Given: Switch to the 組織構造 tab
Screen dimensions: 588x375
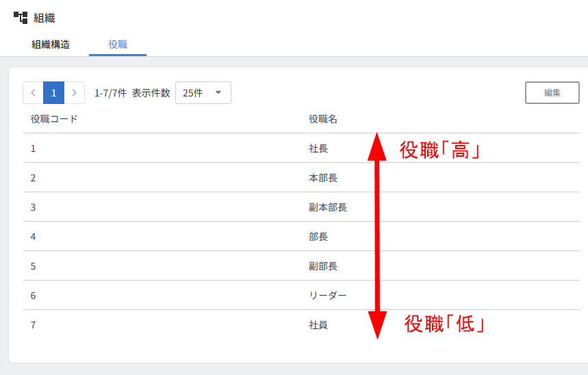Looking at the screenshot, I should (50, 44).
